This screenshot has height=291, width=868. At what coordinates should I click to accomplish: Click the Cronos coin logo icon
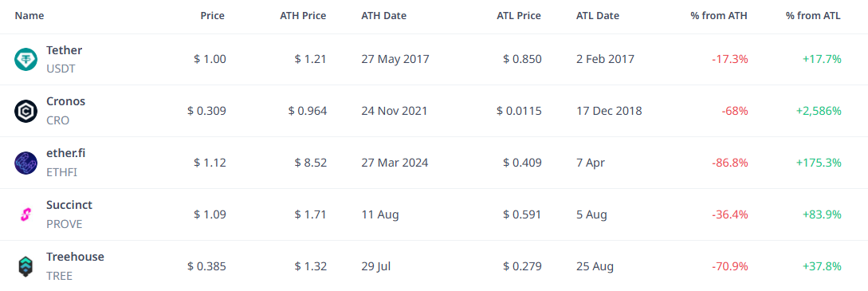26,111
